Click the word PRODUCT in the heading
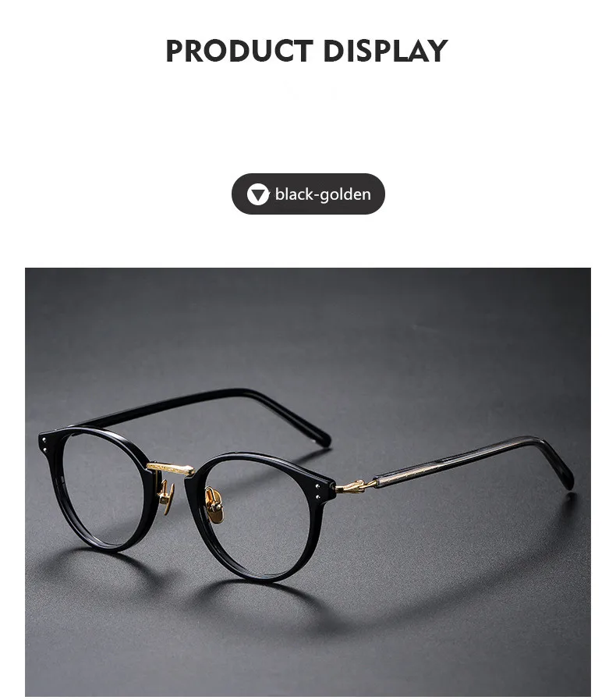The width and height of the screenshot is (616, 700). (x=239, y=51)
